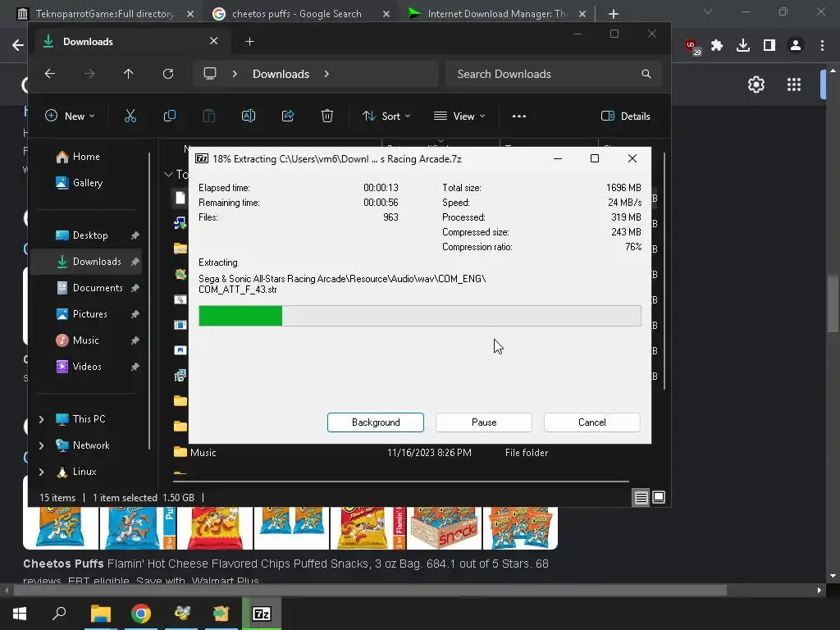The width and height of the screenshot is (840, 630).
Task: Click the Cut scissors icon in Explorer toolbar
Action: pos(130,116)
